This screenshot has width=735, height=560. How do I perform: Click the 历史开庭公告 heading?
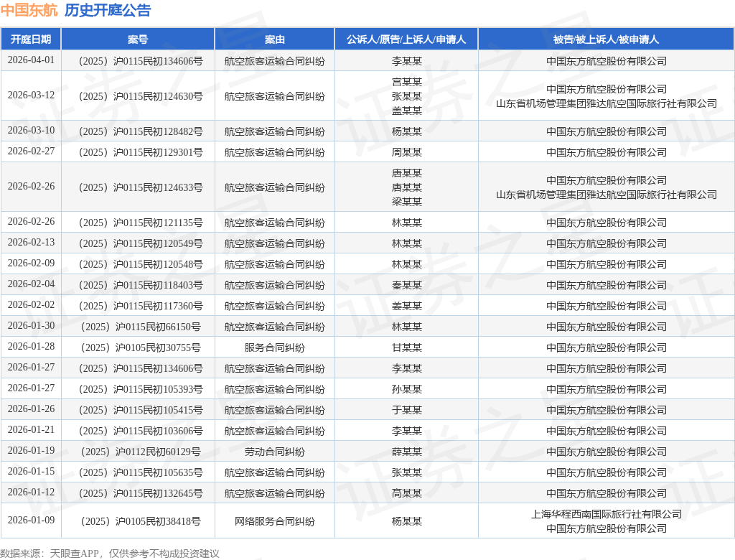[x=108, y=10]
